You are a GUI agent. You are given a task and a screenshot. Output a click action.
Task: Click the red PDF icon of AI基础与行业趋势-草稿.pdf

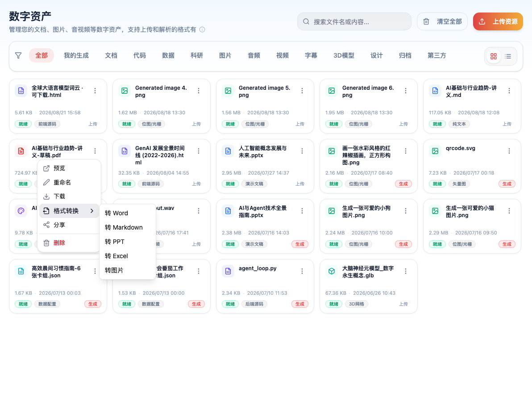21,151
